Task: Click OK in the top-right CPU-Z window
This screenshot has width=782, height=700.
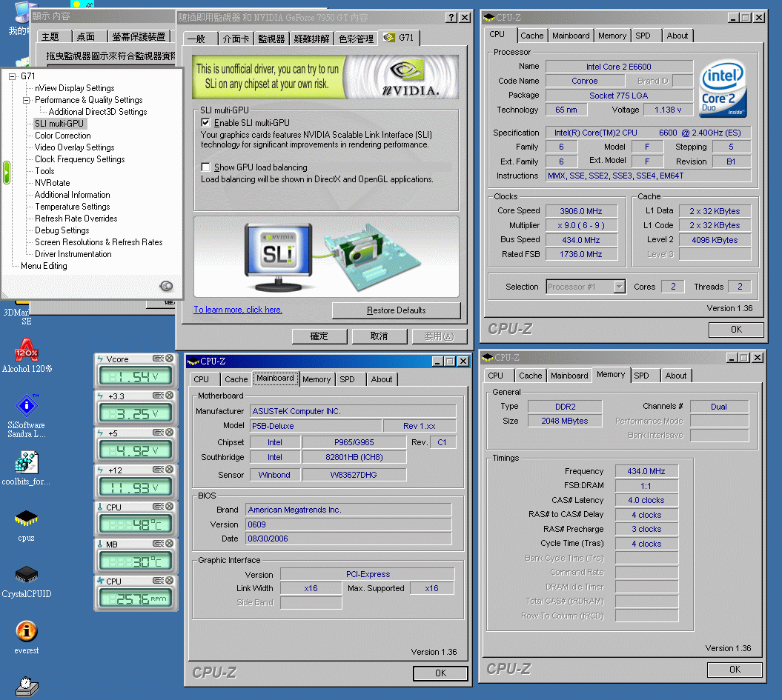Action: (x=736, y=330)
